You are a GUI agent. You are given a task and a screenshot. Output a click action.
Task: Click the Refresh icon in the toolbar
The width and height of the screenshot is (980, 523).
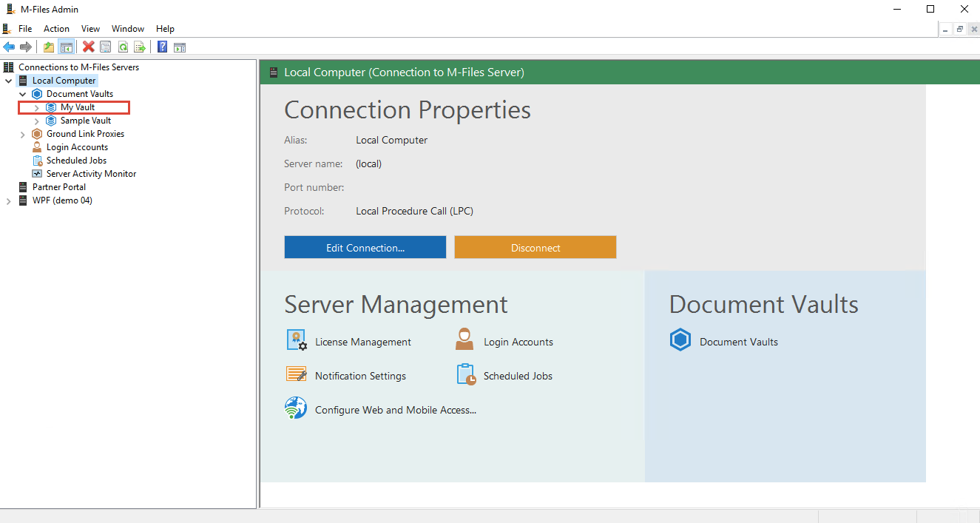(123, 47)
